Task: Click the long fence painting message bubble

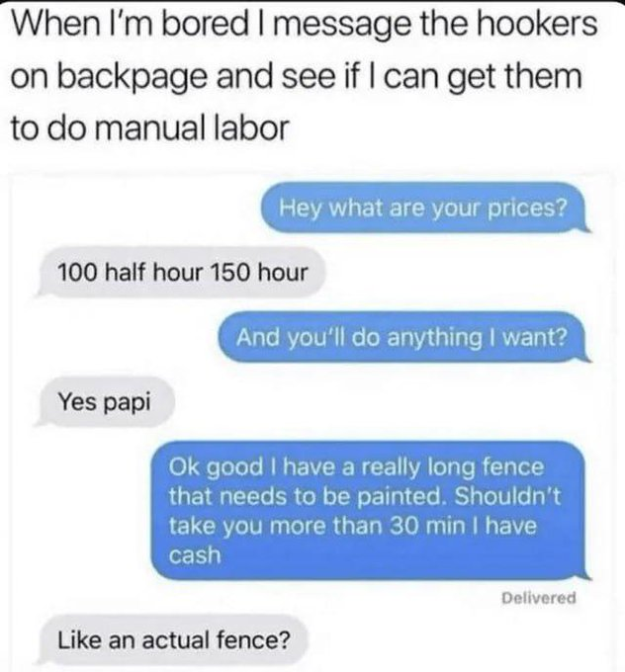Action: click(x=370, y=510)
